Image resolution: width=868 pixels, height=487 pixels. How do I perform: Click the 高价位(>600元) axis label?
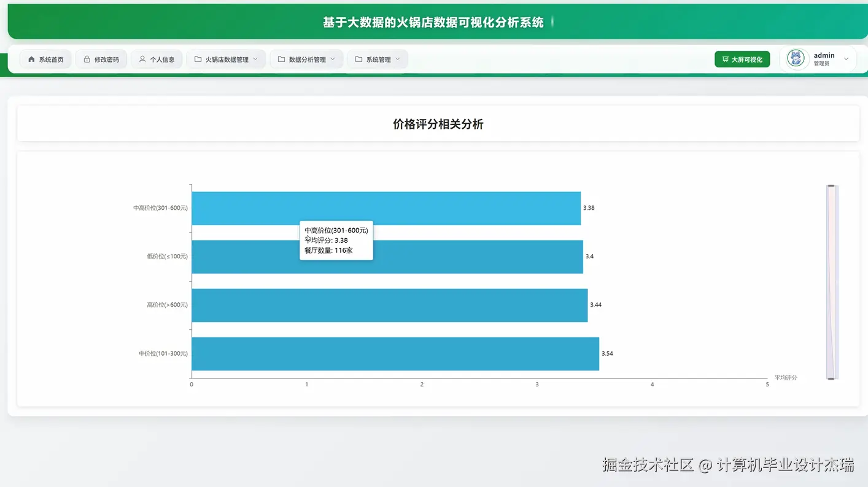(167, 305)
